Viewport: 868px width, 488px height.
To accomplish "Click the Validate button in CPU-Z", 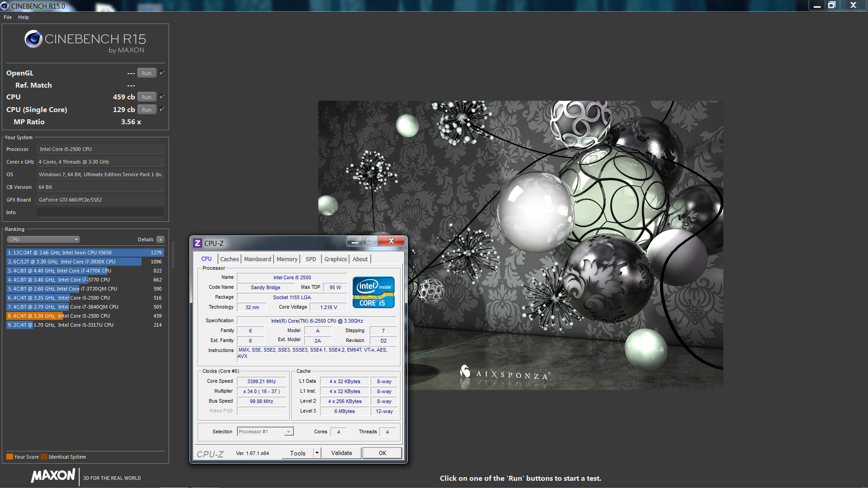I will pyautogui.click(x=342, y=453).
